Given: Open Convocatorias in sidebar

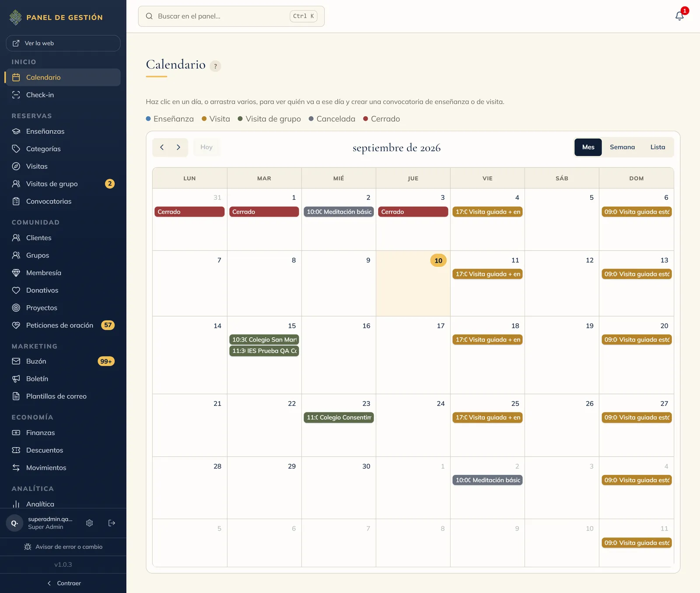Looking at the screenshot, I should point(63,201).
